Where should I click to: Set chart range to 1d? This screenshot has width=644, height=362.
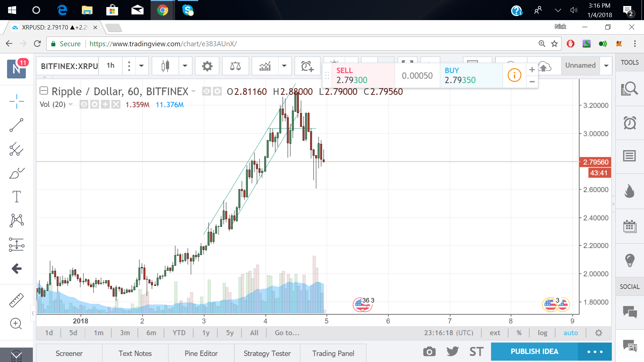tap(49, 333)
